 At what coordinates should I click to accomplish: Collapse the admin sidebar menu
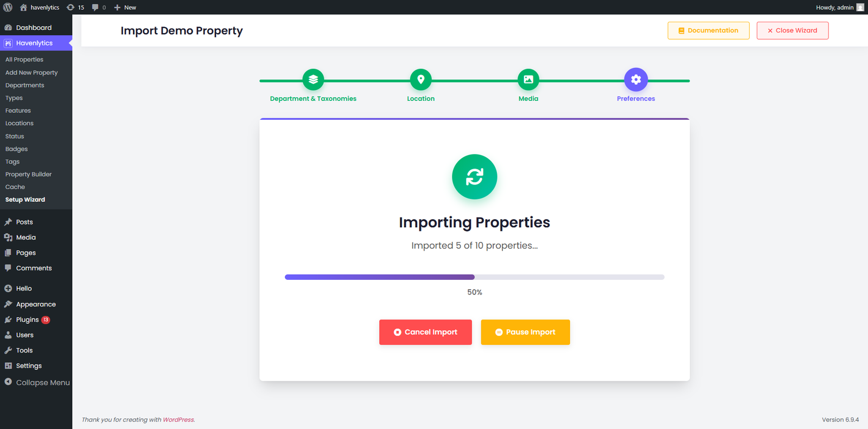(37, 382)
